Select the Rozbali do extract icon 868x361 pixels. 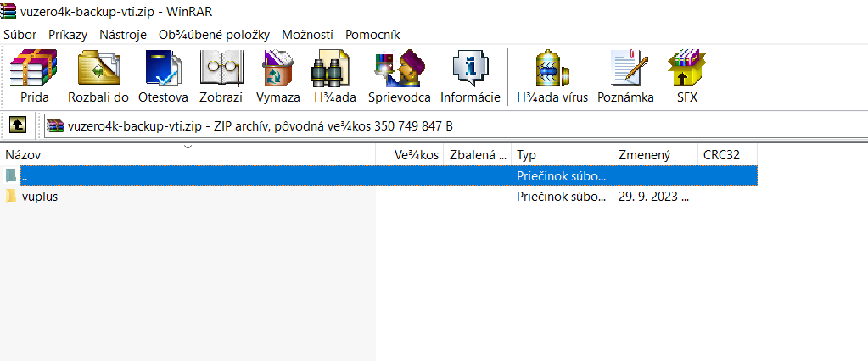pos(98,68)
